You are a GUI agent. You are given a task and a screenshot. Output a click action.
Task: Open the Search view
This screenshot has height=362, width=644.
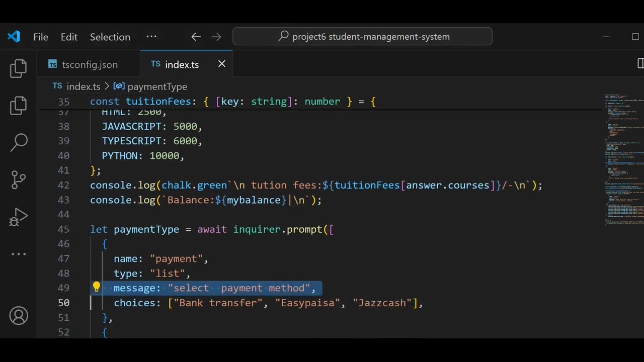(x=19, y=142)
